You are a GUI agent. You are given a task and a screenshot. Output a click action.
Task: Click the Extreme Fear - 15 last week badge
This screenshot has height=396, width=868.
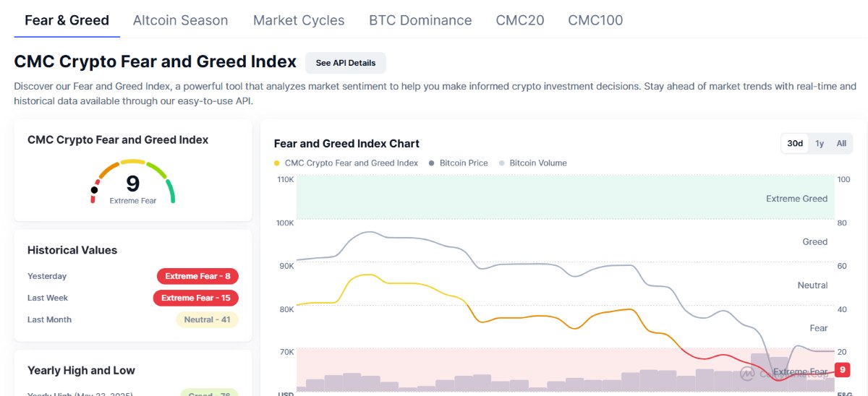pyautogui.click(x=195, y=298)
